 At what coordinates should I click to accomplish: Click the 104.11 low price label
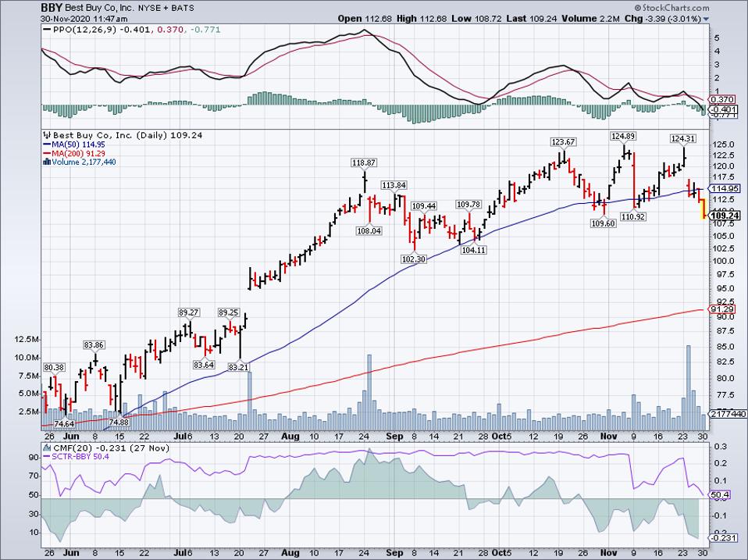(474, 249)
